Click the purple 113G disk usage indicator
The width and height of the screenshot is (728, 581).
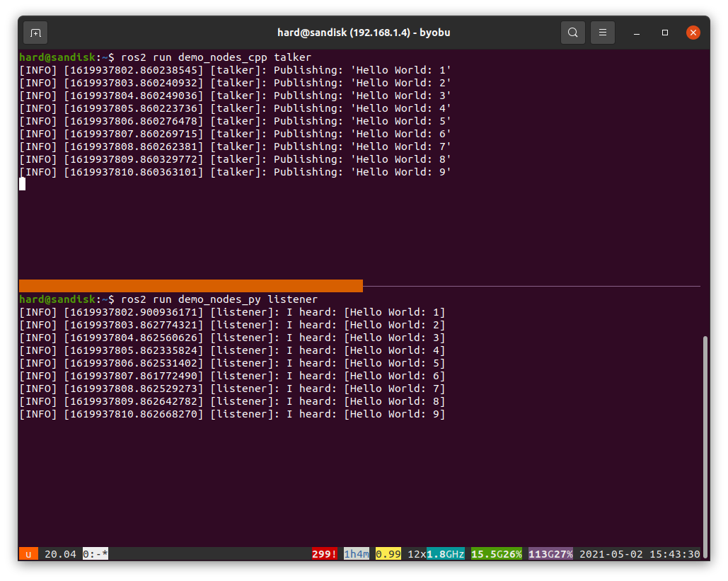tap(541, 554)
